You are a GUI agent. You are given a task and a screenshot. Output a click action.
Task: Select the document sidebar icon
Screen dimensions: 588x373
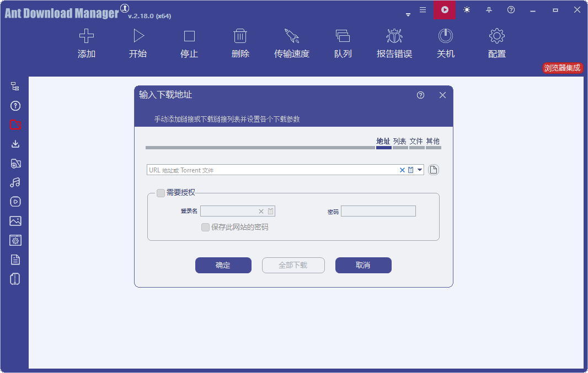point(15,260)
